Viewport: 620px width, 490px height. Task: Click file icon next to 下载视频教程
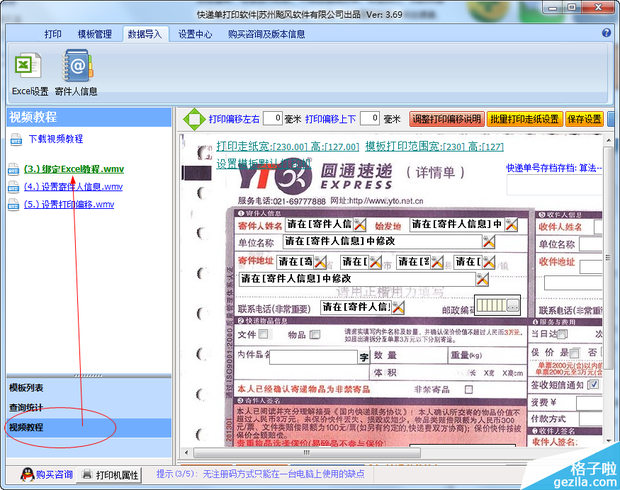tap(15, 139)
